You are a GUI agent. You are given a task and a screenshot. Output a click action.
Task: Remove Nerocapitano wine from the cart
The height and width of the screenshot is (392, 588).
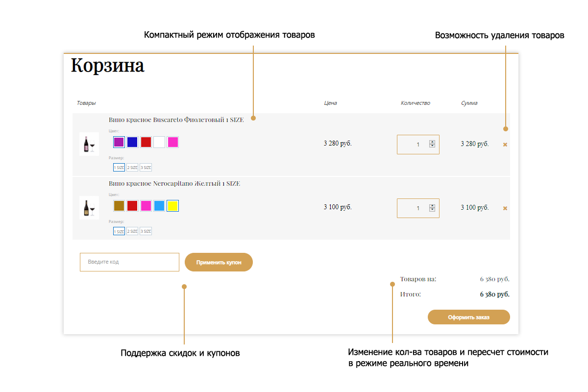(x=505, y=208)
